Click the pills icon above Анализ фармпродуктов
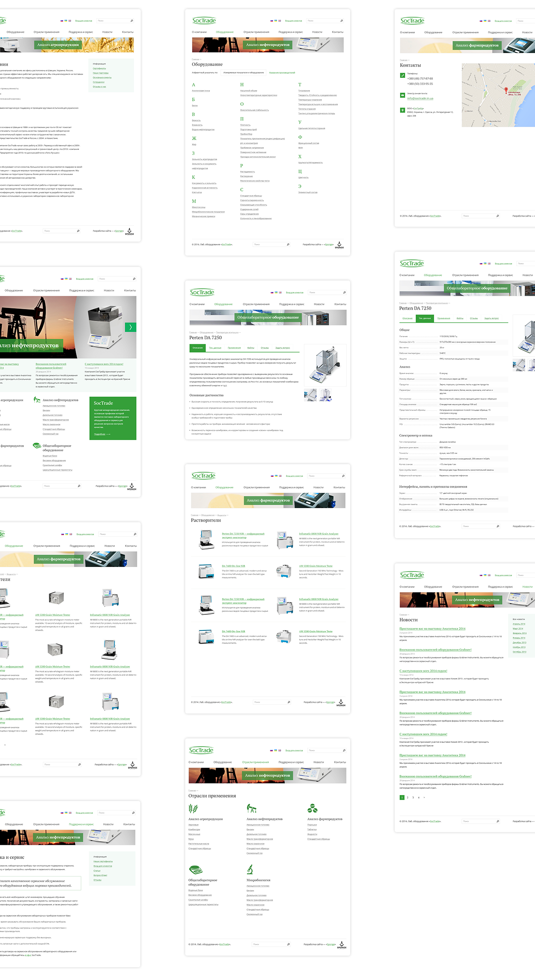Image resolution: width=535 pixels, height=980 pixels. (x=312, y=808)
